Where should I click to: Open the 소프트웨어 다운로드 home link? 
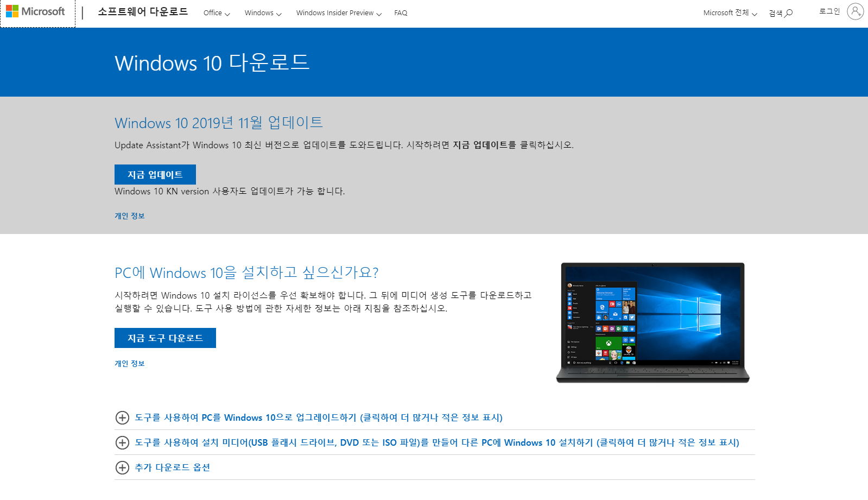143,11
